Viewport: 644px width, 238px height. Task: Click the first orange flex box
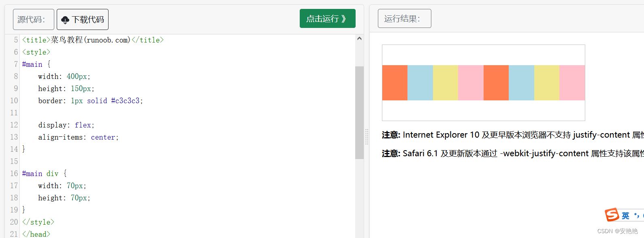pyautogui.click(x=395, y=83)
